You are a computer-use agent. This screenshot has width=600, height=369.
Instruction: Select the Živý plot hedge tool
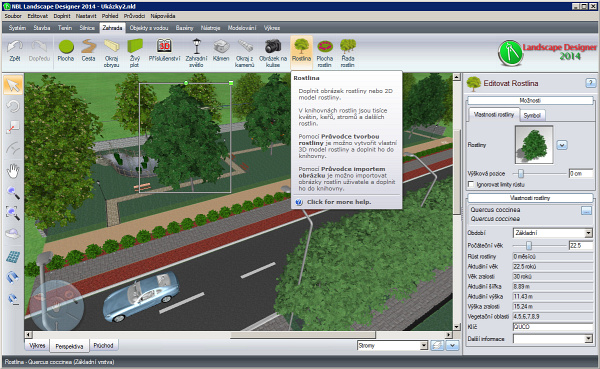click(135, 53)
